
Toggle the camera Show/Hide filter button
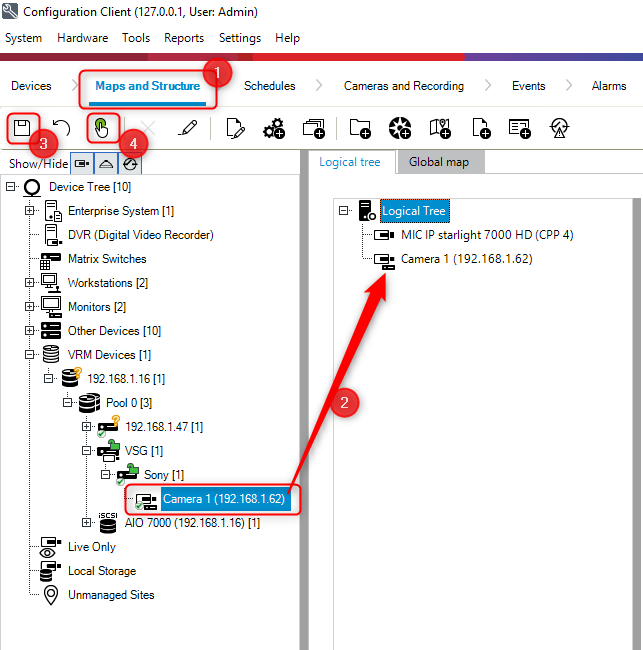coord(82,164)
